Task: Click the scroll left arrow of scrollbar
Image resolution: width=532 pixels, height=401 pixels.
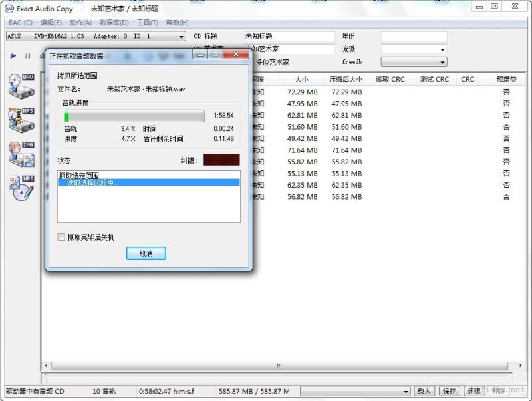Action: point(46,366)
